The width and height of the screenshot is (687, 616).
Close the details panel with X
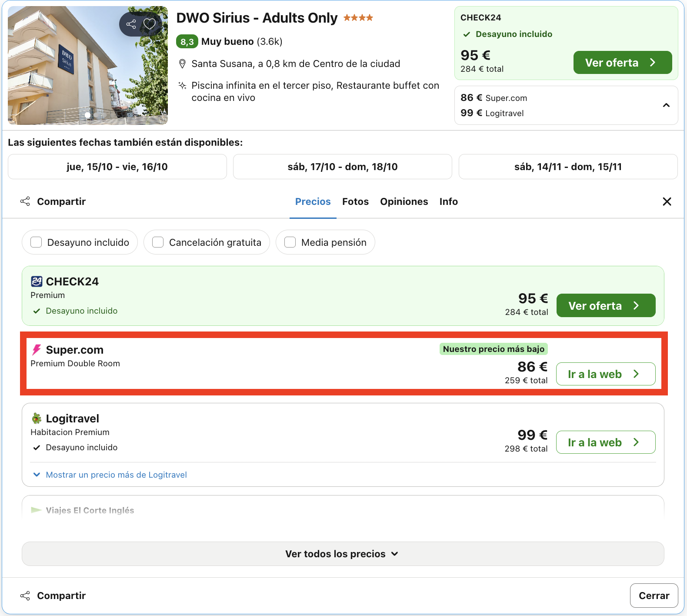click(x=667, y=201)
